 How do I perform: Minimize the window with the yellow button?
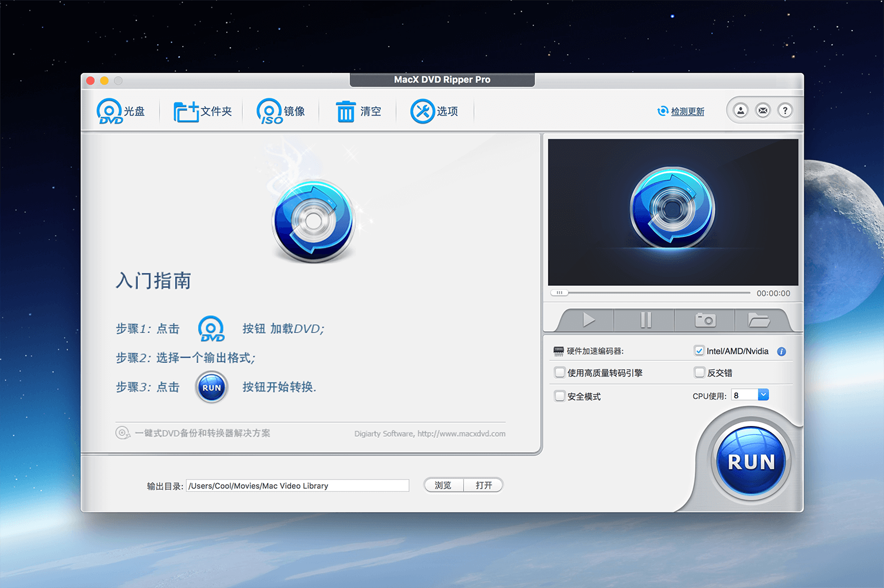click(x=104, y=81)
